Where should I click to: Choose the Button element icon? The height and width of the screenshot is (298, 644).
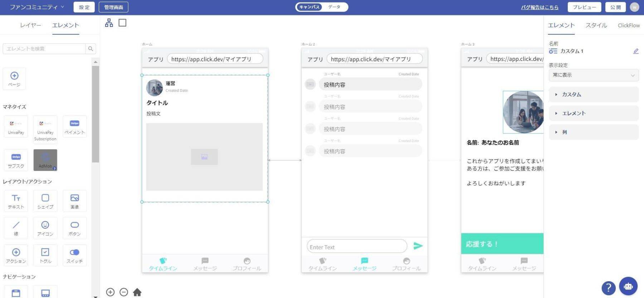[74, 228]
